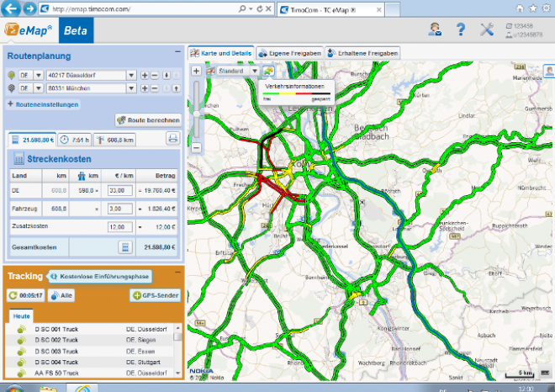Toggle the Alle vehicles filter button
This screenshot has width=555, height=392.
click(61, 295)
